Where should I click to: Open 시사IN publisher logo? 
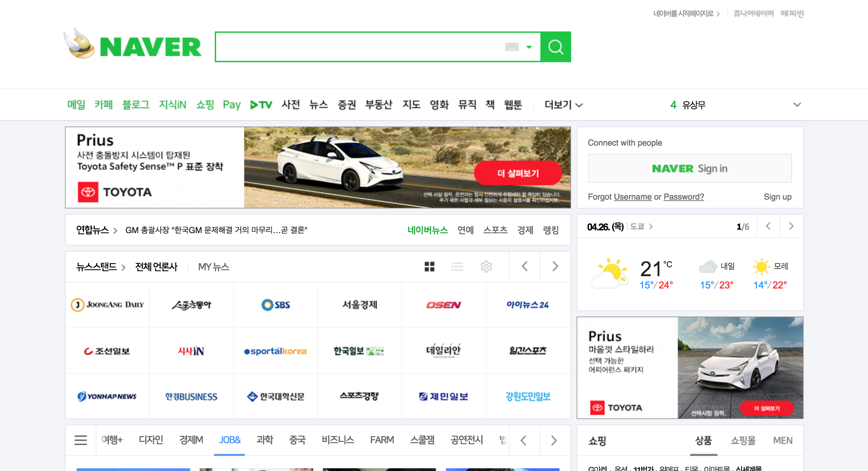coord(191,351)
